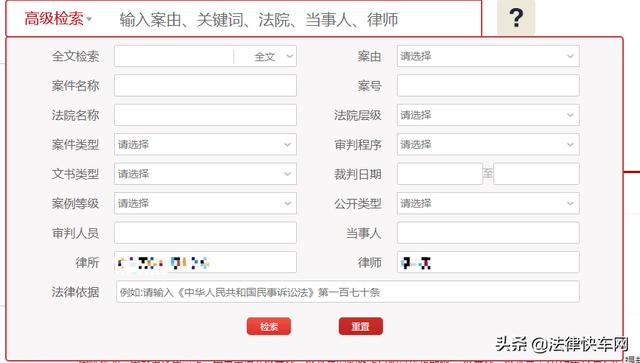Open the 文书类型 dropdown
Screen dimensions: 640x363
(x=205, y=174)
